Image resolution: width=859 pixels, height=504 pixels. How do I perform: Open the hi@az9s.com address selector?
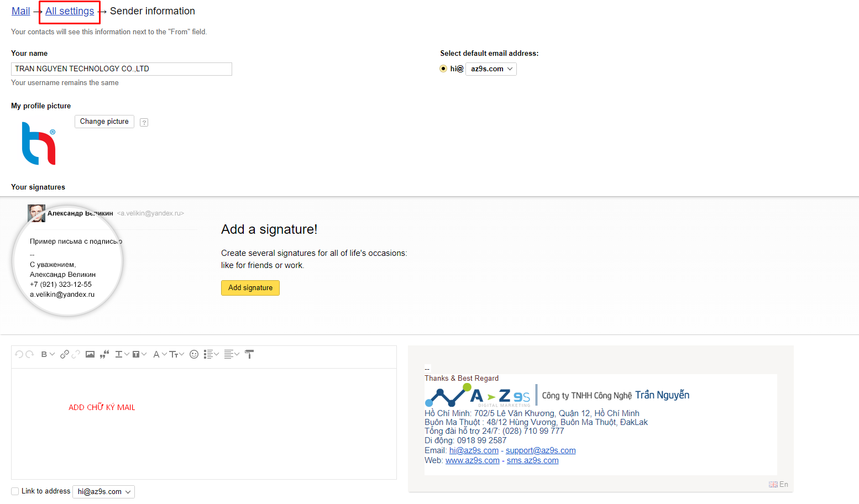pyautogui.click(x=103, y=491)
